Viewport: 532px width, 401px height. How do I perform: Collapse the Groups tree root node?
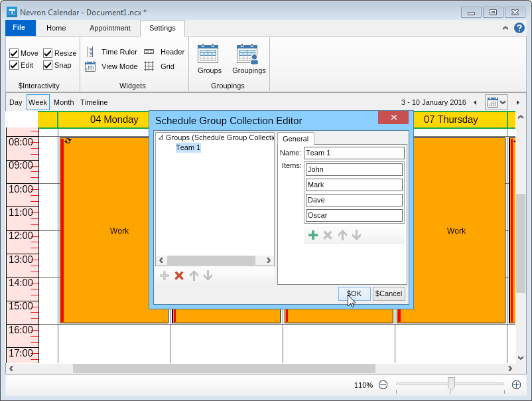161,137
